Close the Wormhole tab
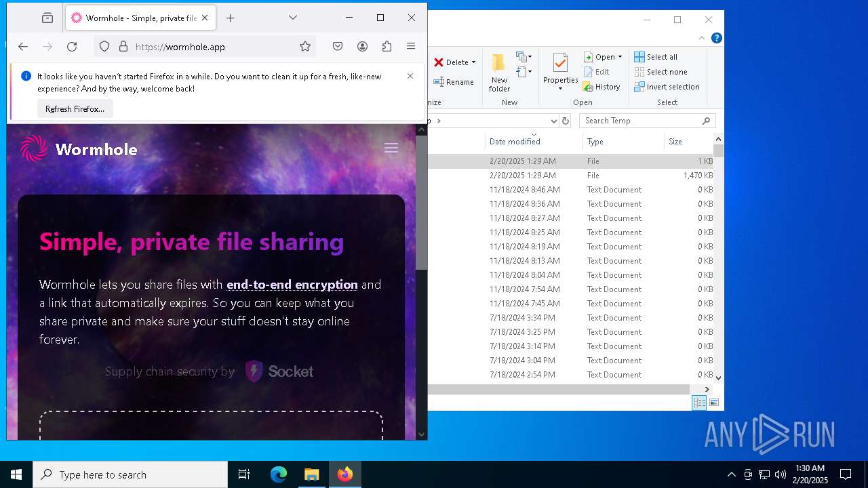 click(x=205, y=18)
